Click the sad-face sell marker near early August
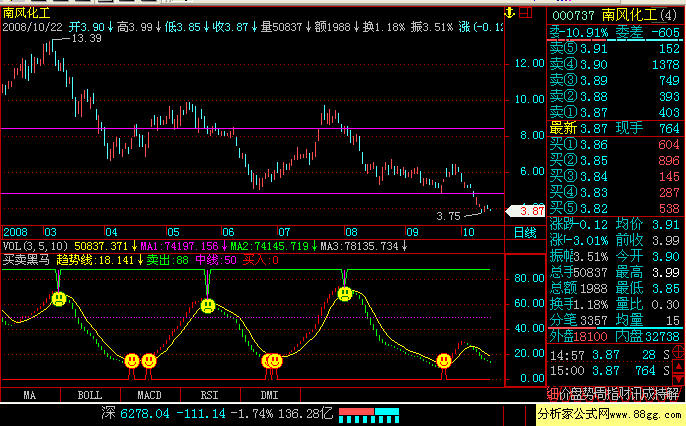 pyautogui.click(x=345, y=293)
